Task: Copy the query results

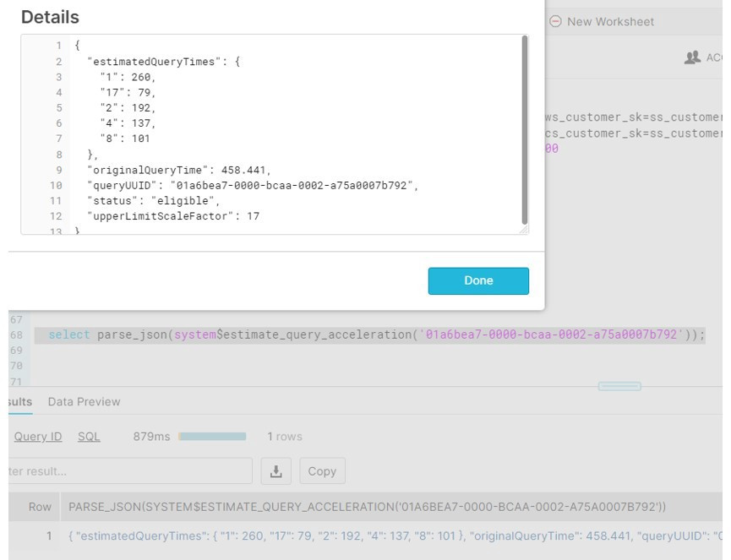Action: tap(322, 471)
